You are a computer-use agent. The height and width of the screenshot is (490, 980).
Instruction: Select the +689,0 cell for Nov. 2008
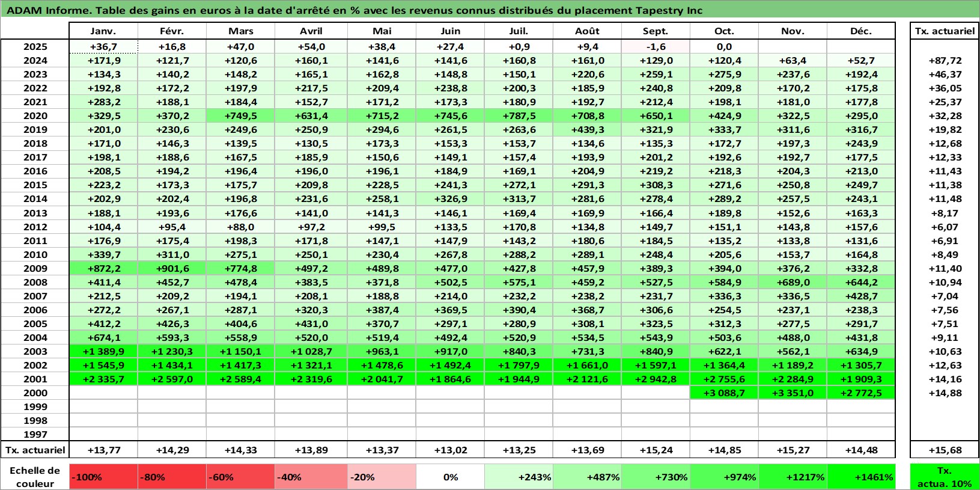[x=793, y=283]
